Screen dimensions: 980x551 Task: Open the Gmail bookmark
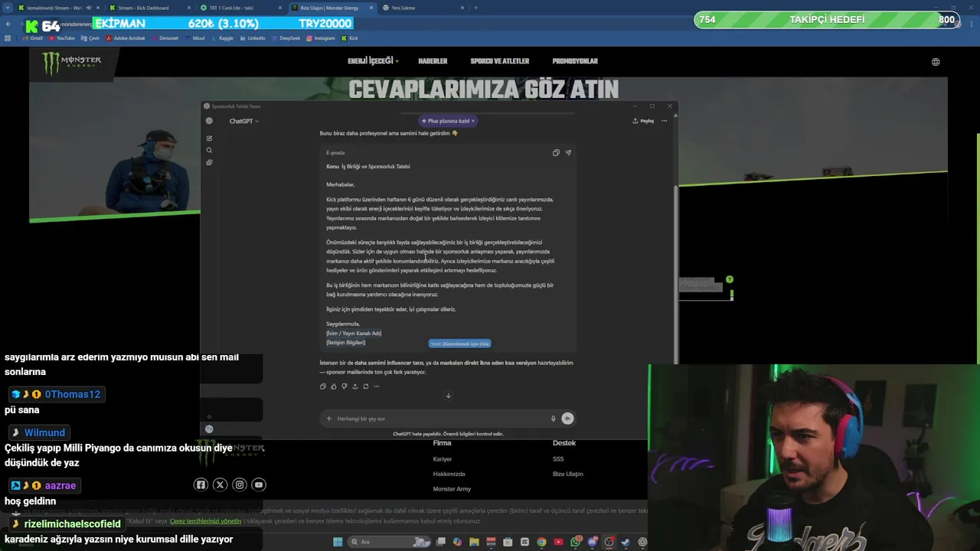[x=32, y=37]
